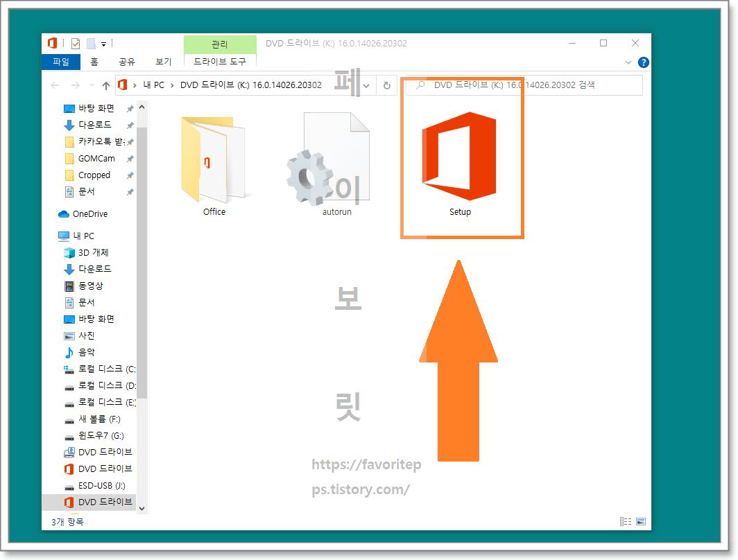Switch to large icons view layout
Viewport: 738px width, 560px height.
(641, 521)
